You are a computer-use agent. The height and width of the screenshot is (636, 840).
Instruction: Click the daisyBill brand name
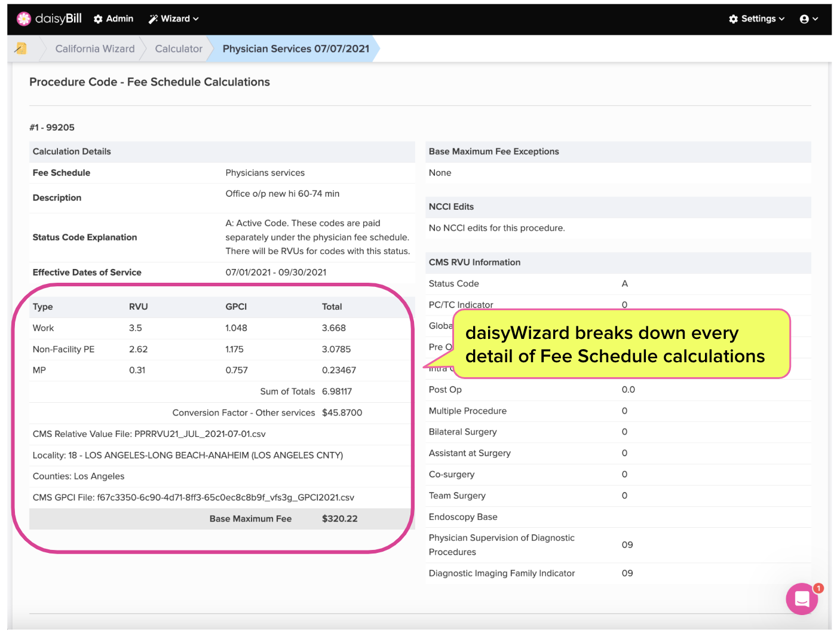pos(59,19)
